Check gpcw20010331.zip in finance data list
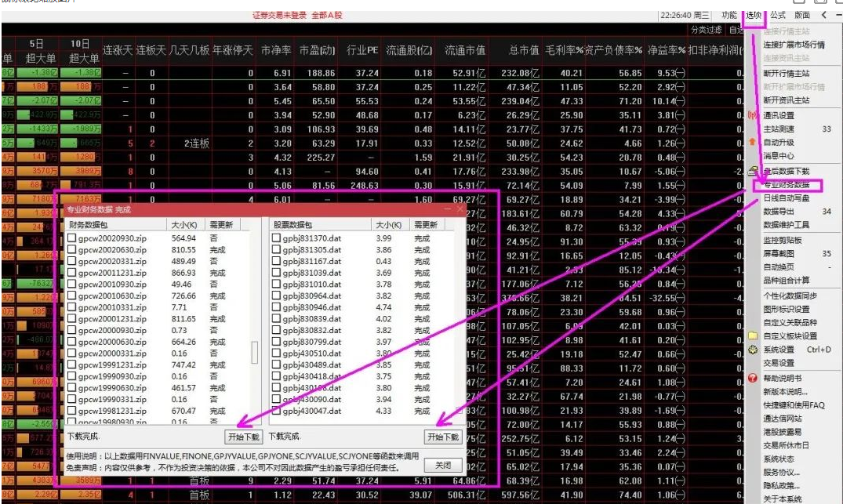 (72, 306)
